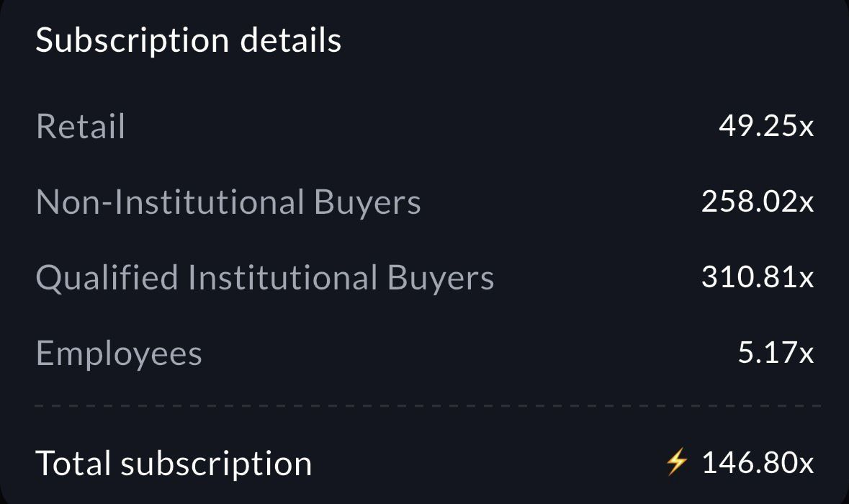Click "Institutional" in the Qualified Institutional Buyers label
Viewport: 849px width, 504px height.
pos(282,278)
